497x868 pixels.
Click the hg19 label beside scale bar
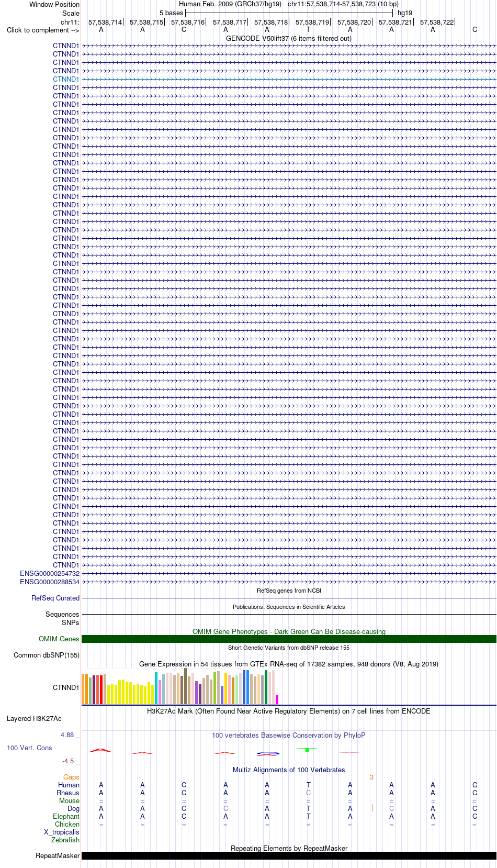point(405,13)
